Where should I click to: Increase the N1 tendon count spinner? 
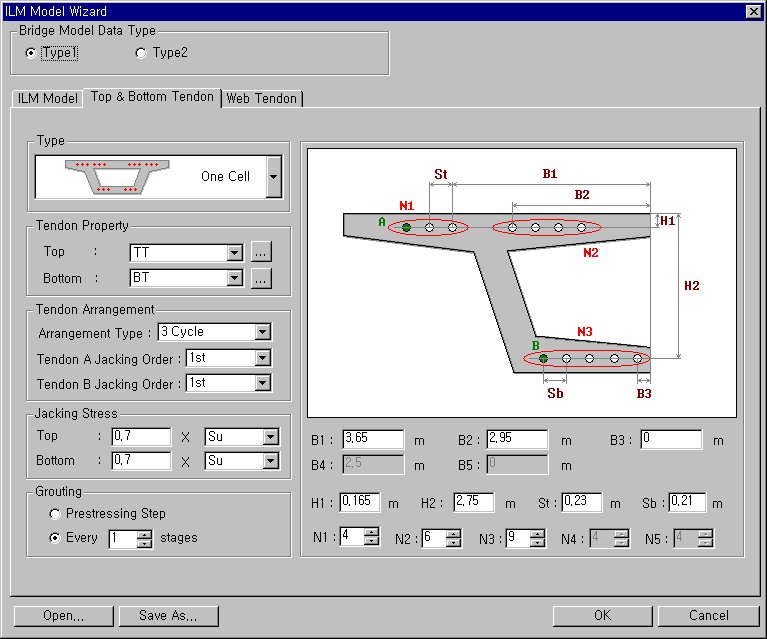click(372, 533)
